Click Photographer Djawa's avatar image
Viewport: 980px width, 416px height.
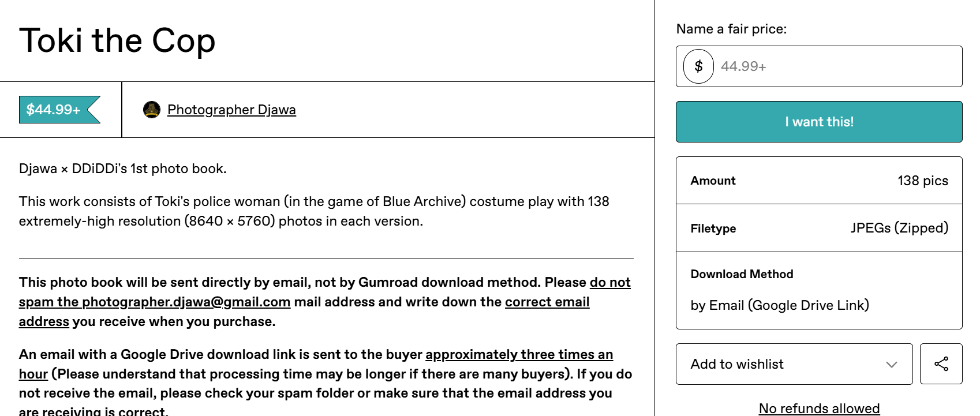coord(151,110)
